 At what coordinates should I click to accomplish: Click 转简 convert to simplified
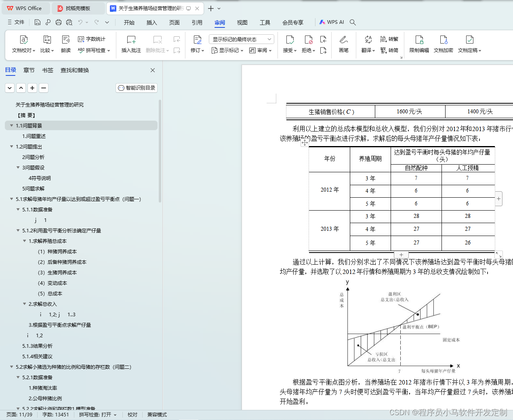(389, 50)
